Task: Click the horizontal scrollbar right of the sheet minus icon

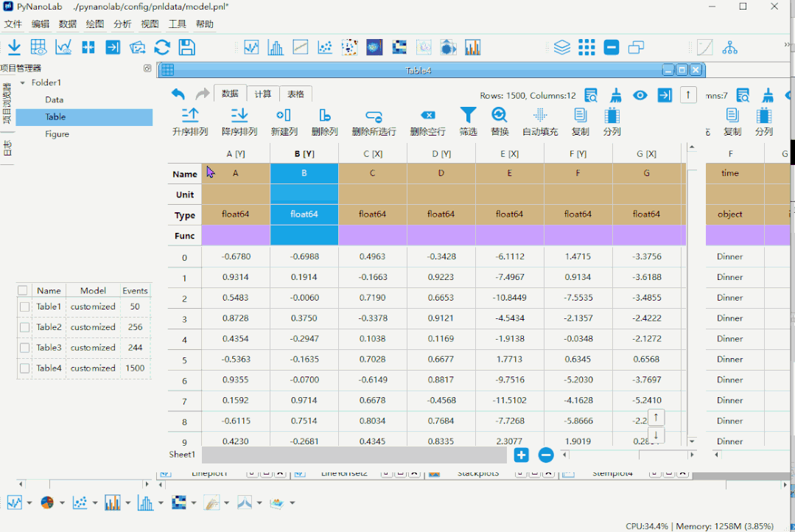Action: click(x=628, y=455)
